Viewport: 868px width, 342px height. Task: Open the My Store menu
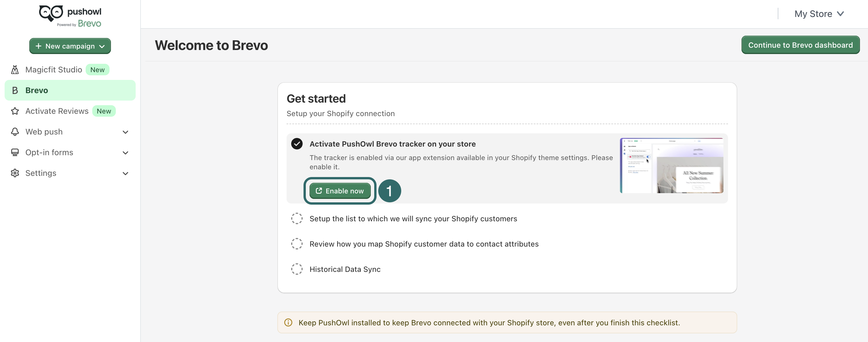(819, 14)
